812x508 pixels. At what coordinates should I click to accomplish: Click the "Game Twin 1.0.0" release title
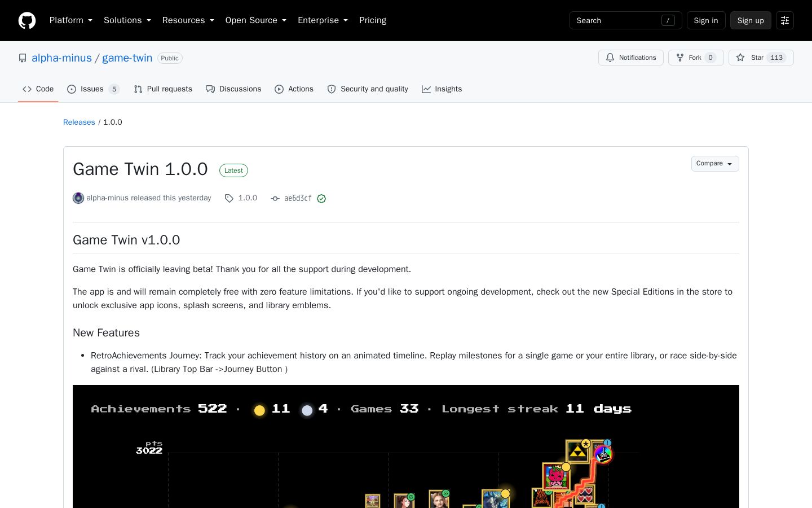tap(140, 169)
